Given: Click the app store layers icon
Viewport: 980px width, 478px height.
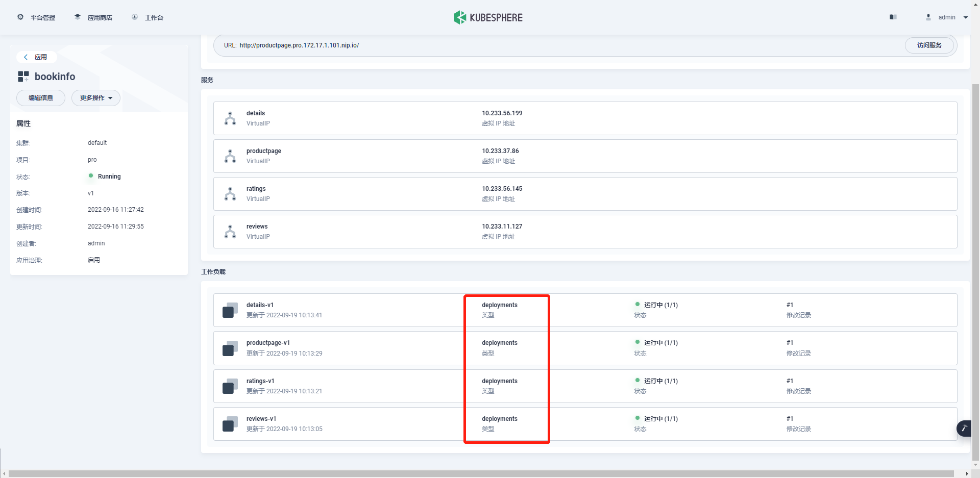Looking at the screenshot, I should [78, 17].
